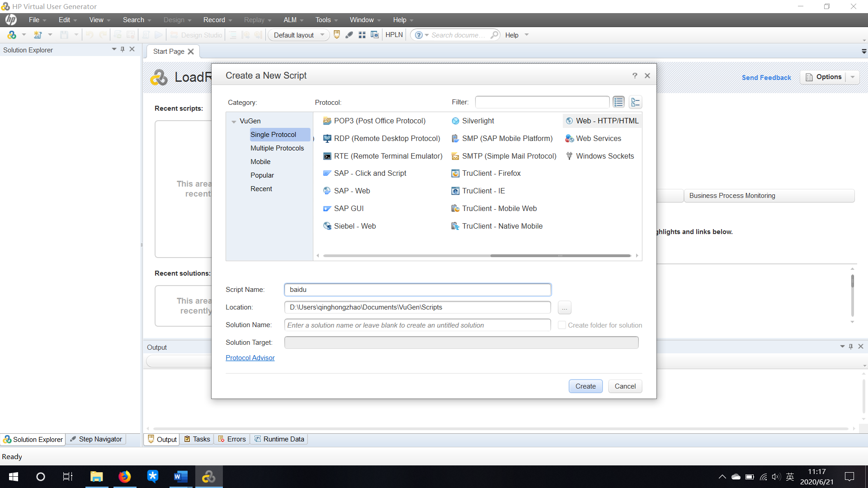Click the list view toggle icon
The height and width of the screenshot is (488, 868).
coord(619,102)
